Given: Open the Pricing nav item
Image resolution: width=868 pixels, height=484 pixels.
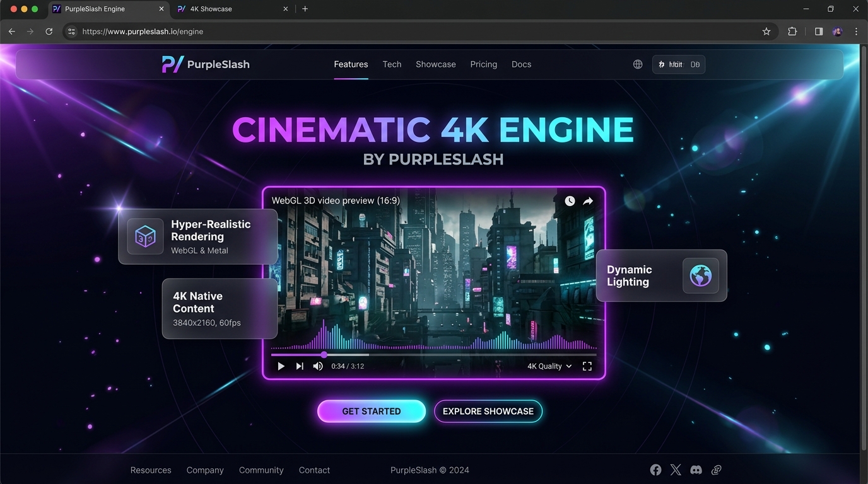Looking at the screenshot, I should click(484, 64).
